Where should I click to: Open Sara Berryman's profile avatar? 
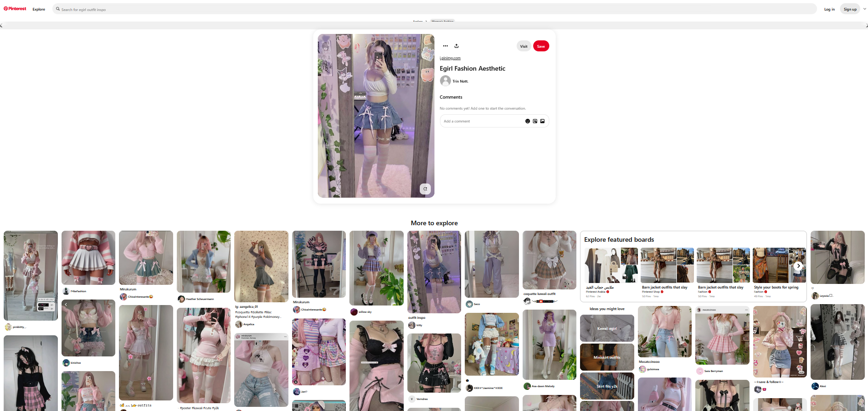click(700, 371)
